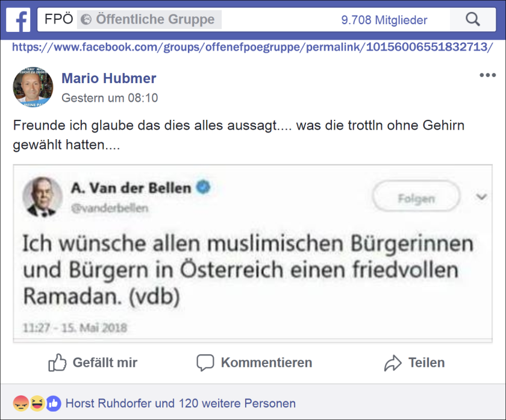Image resolution: width=506 pixels, height=420 pixels.
Task: Click the Facebook logo icon
Action: click(x=19, y=20)
